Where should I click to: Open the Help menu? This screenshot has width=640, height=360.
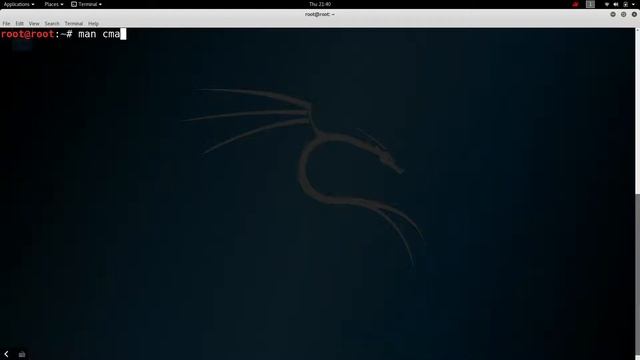(x=93, y=24)
